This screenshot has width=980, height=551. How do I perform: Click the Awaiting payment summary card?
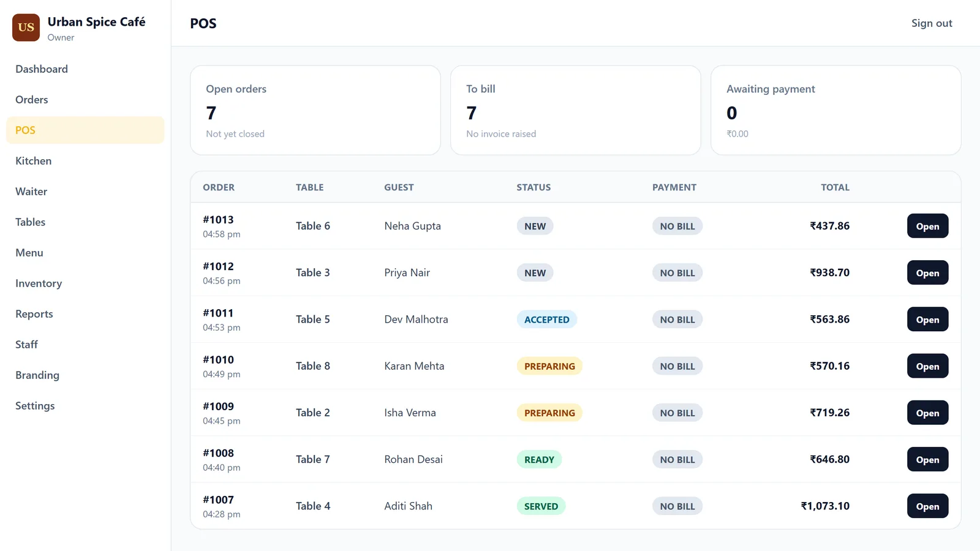836,110
